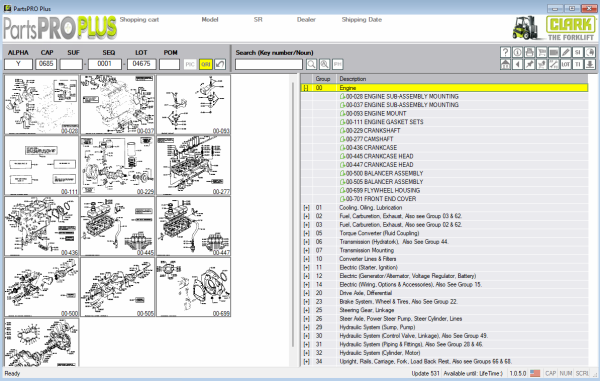600x381 pixels.
Task: Open 00-436 CRANKCASE
Action: click(x=368, y=148)
